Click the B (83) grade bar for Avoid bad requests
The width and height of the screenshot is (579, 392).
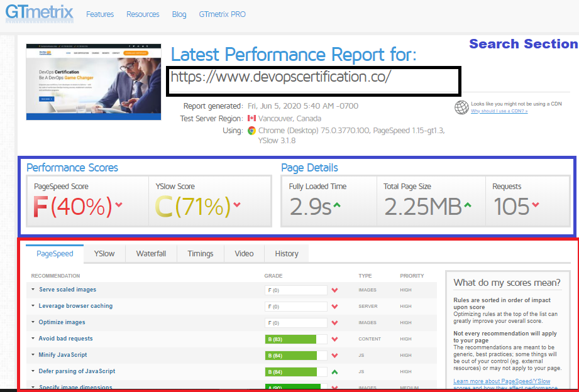click(295, 339)
